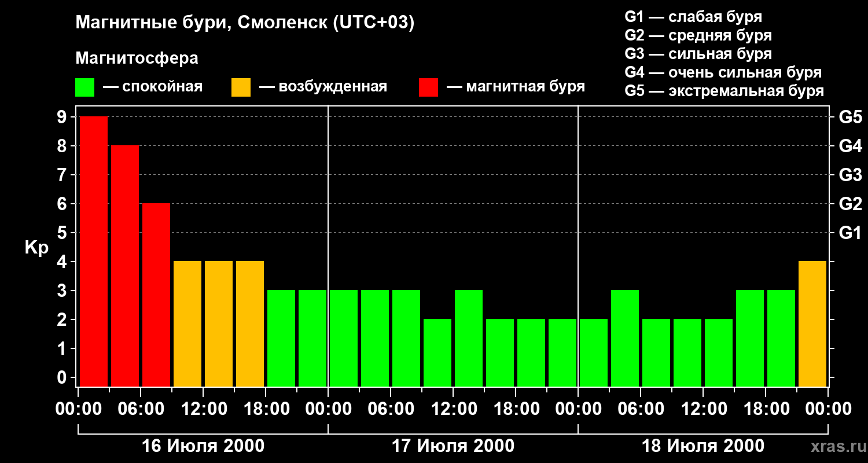Select the red Kp 6 bar

(156, 295)
